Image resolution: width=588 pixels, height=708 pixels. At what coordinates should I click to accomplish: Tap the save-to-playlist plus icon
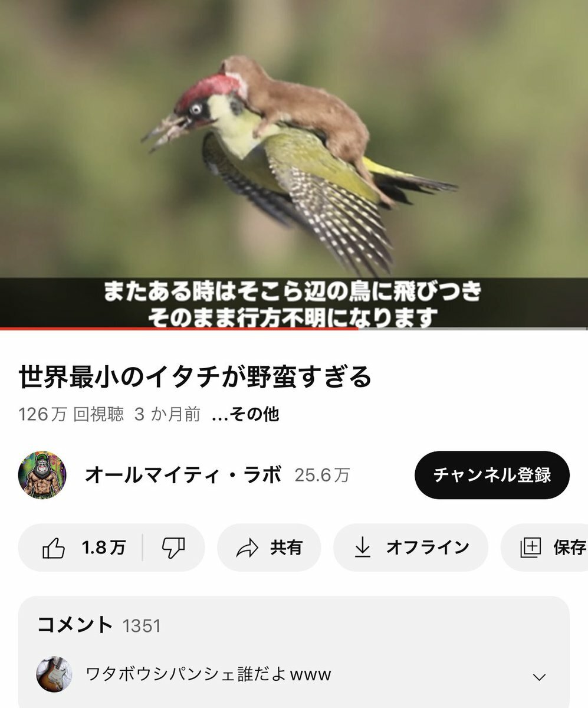530,548
